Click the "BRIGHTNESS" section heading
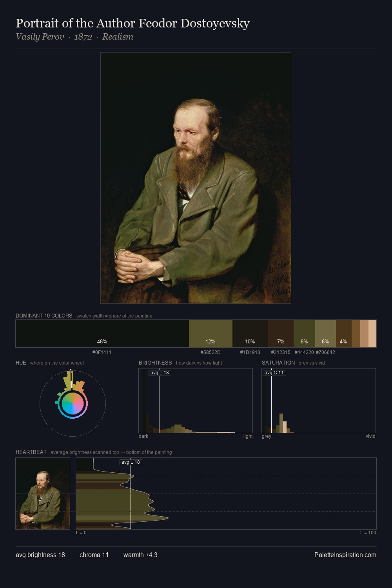392x588 pixels. (x=155, y=363)
